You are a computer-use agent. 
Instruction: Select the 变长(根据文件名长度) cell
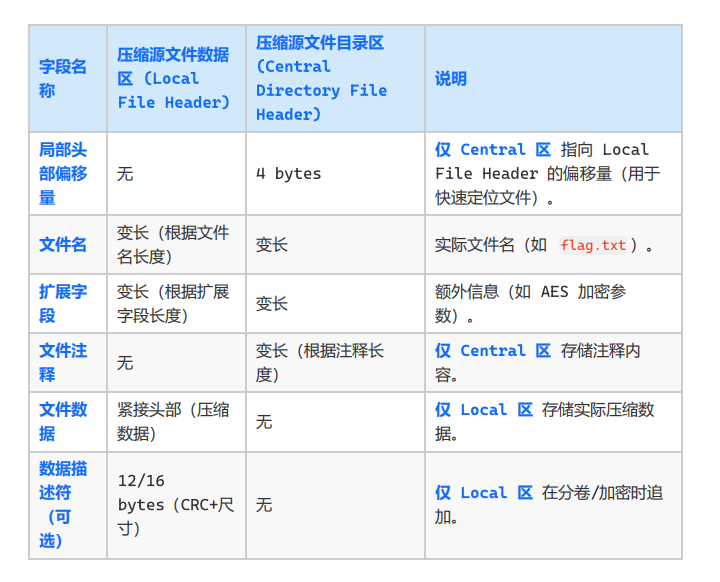pos(174,245)
